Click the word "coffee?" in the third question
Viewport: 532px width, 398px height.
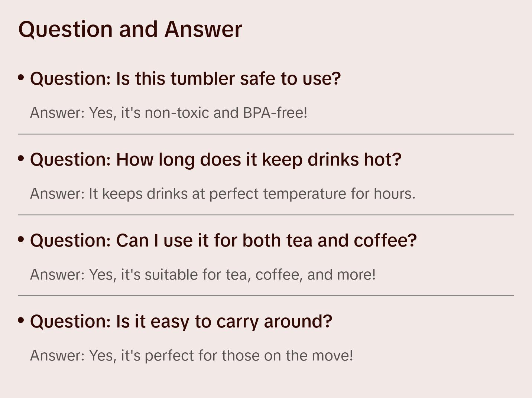tap(385, 241)
